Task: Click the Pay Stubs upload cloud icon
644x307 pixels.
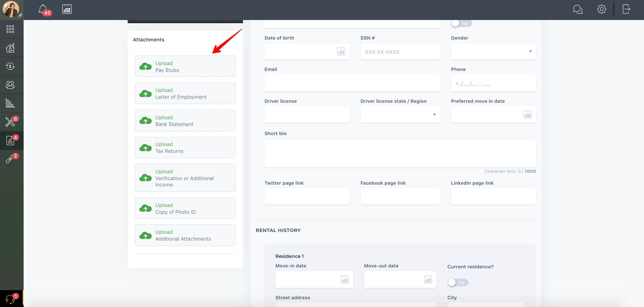Action: [146, 66]
